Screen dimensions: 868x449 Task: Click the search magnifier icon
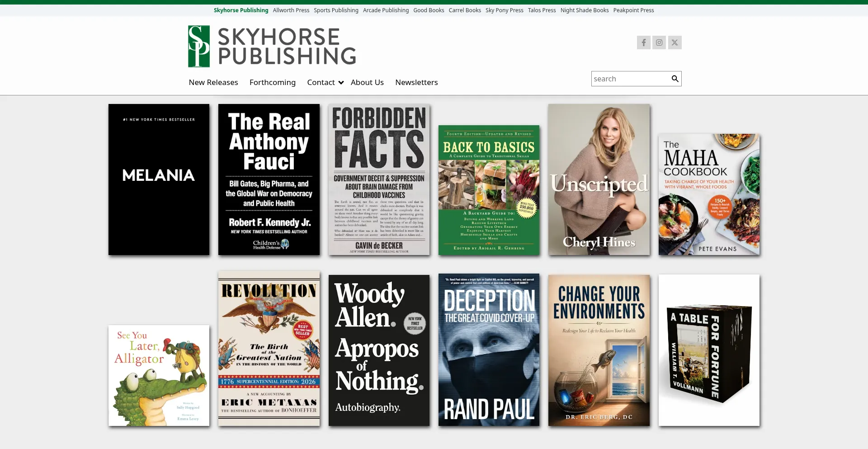(x=675, y=79)
